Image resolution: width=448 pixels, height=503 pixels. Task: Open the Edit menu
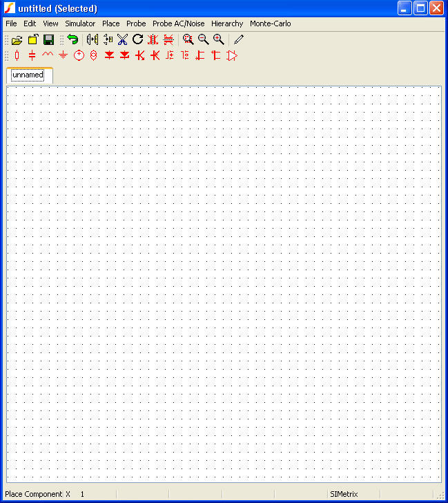30,23
